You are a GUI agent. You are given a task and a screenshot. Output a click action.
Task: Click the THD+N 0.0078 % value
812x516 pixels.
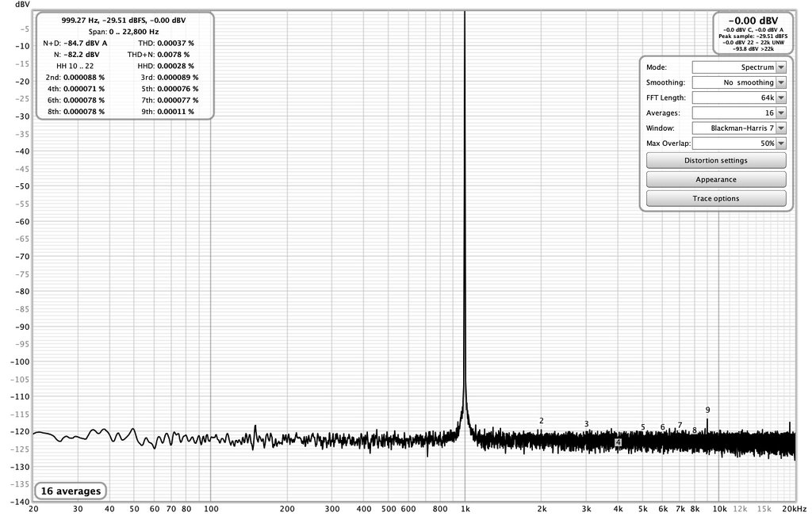click(174, 55)
